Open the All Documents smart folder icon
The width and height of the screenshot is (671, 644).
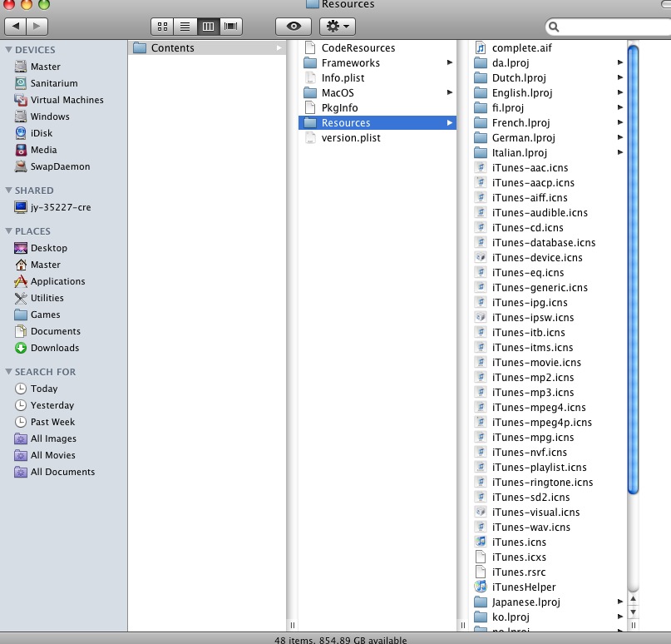(21, 472)
